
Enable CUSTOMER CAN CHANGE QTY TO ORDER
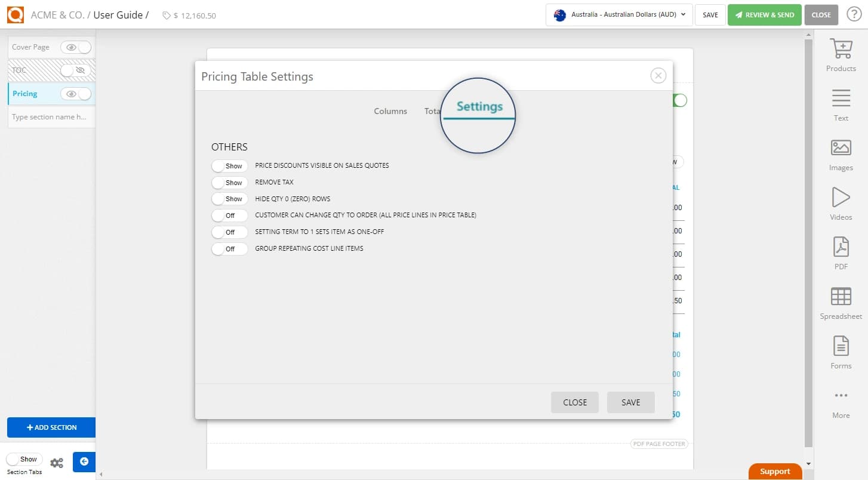(229, 216)
